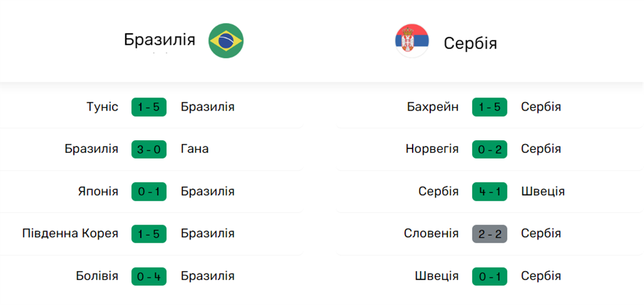Open the Сербія 4-1 Швеція score badge
This screenshot has width=644, height=305.
coord(489,191)
